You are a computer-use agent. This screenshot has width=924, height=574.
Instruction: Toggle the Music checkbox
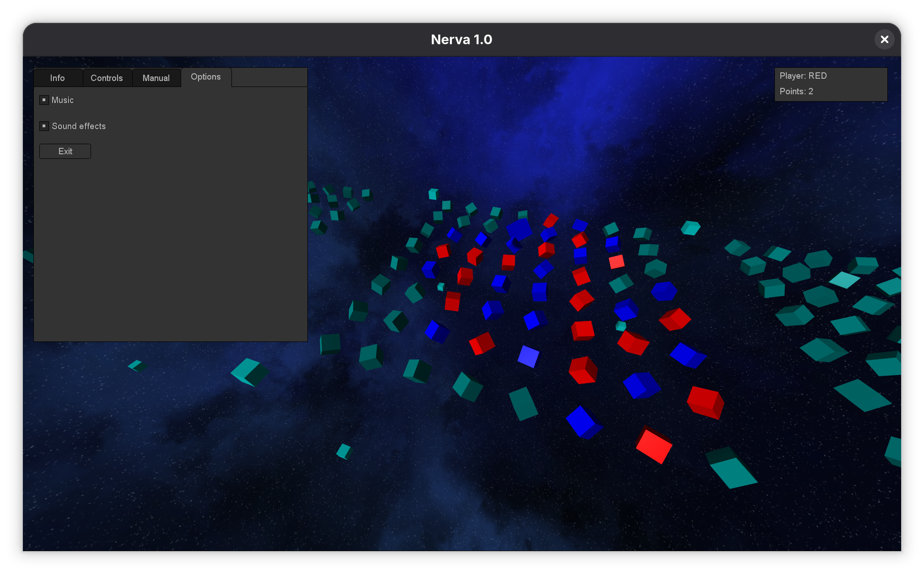click(x=44, y=100)
